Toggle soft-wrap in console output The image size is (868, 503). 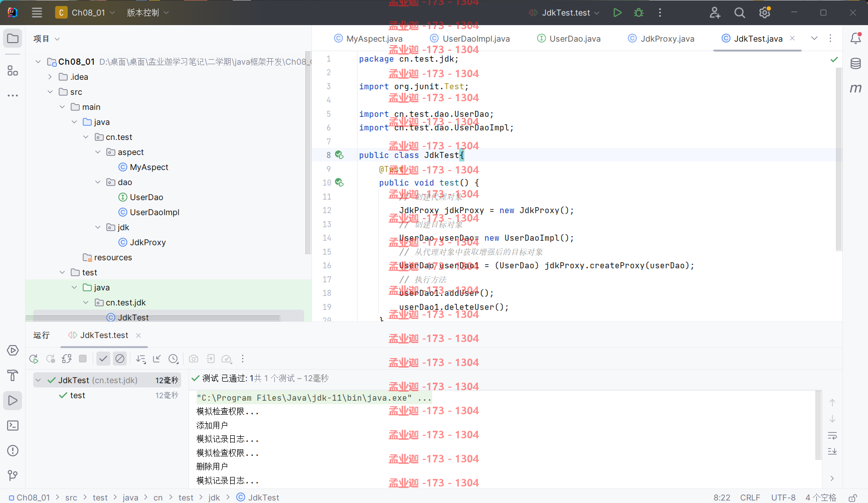click(x=832, y=435)
